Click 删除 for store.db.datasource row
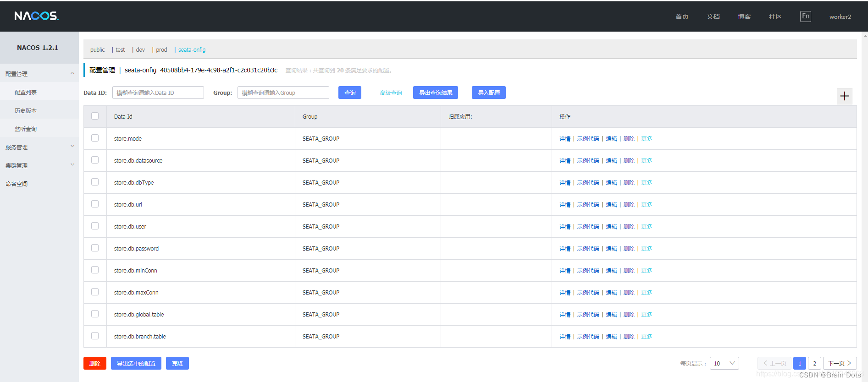The width and height of the screenshot is (868, 382). (x=629, y=161)
